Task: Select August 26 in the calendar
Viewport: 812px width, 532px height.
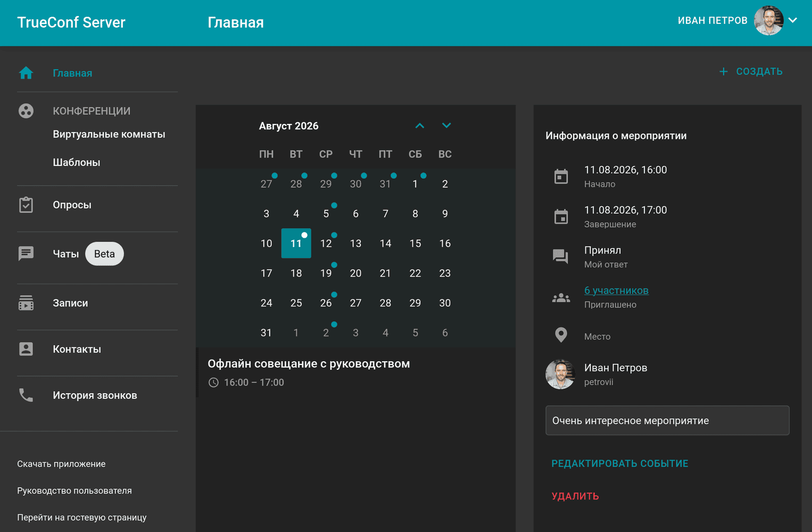Action: (326, 303)
